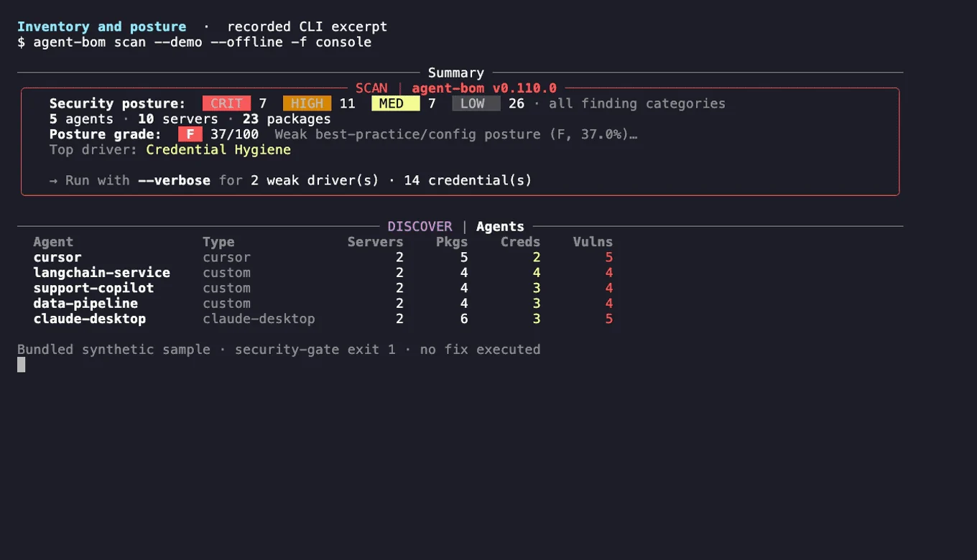This screenshot has height=560, width=977.
Task: Click the 'Agent' column header
Action: click(x=53, y=242)
